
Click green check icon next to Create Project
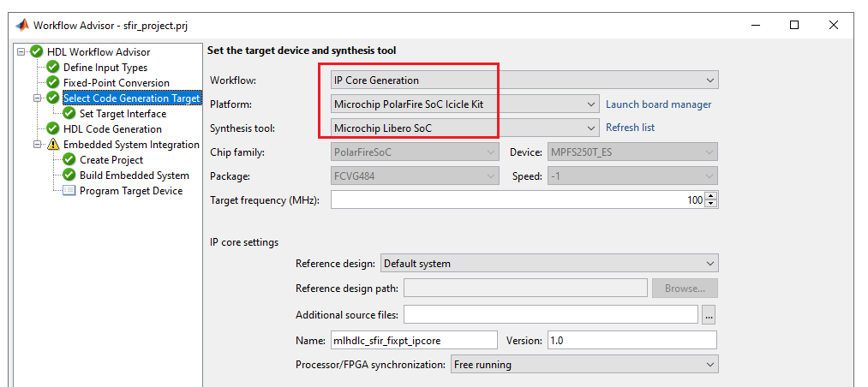pos(69,160)
